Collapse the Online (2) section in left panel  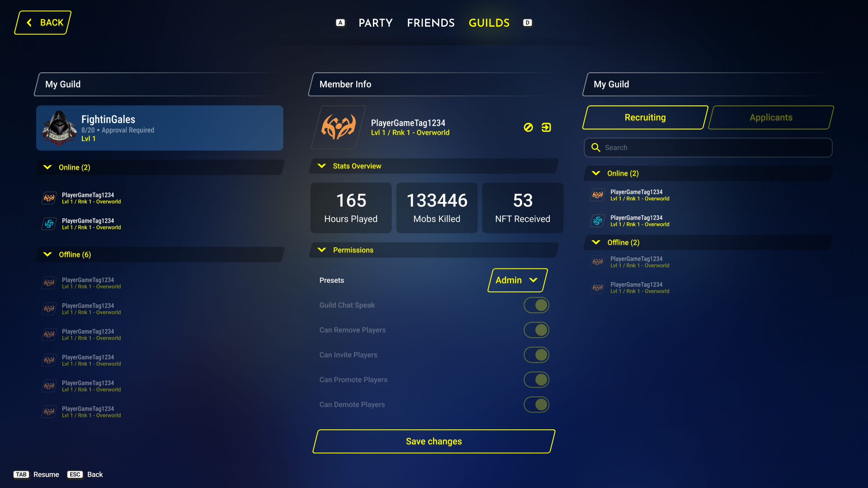160,167
